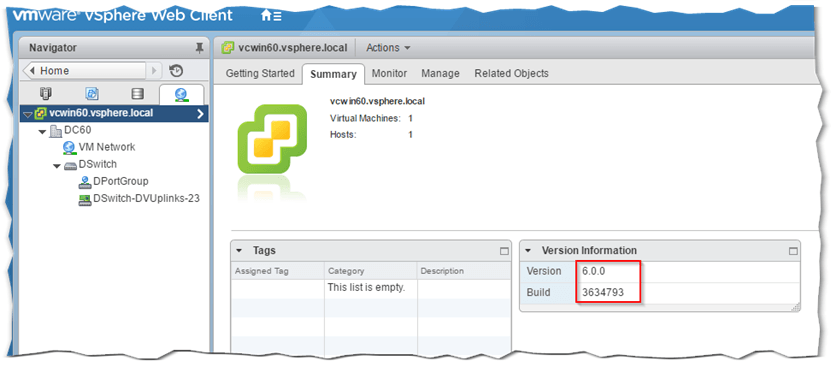Viewport: 831px width, 367px height.
Task: Collapse the Version Information panel
Action: pyautogui.click(x=528, y=251)
